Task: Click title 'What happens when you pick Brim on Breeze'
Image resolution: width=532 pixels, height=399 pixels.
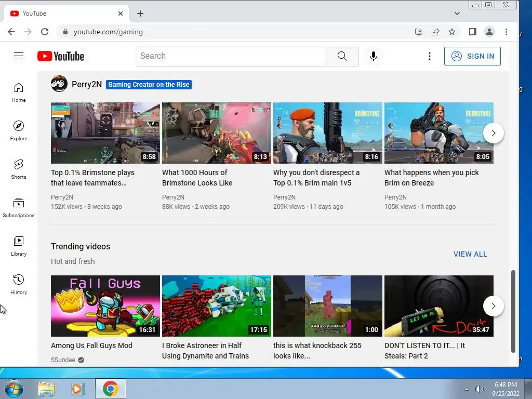Action: pyautogui.click(x=432, y=178)
